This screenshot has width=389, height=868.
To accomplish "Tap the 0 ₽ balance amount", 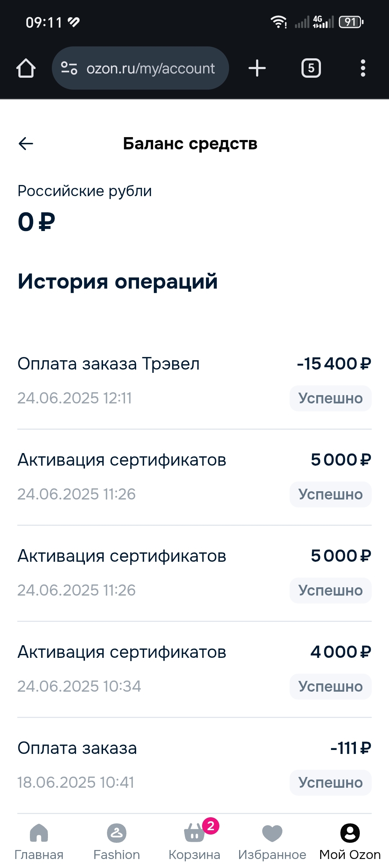I will tap(36, 222).
